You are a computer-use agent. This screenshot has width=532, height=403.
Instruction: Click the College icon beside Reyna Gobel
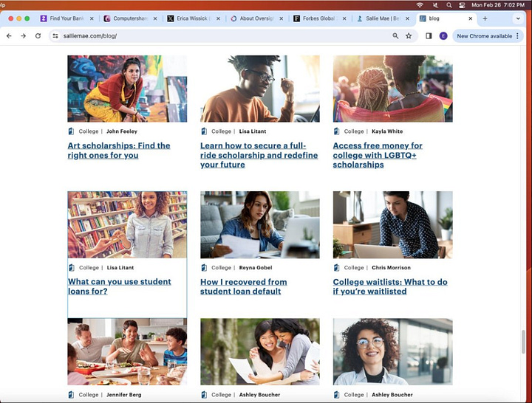[x=204, y=267]
